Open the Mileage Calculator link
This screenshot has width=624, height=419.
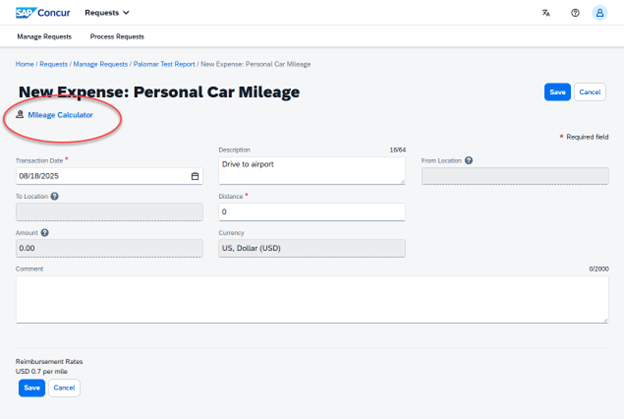click(60, 115)
